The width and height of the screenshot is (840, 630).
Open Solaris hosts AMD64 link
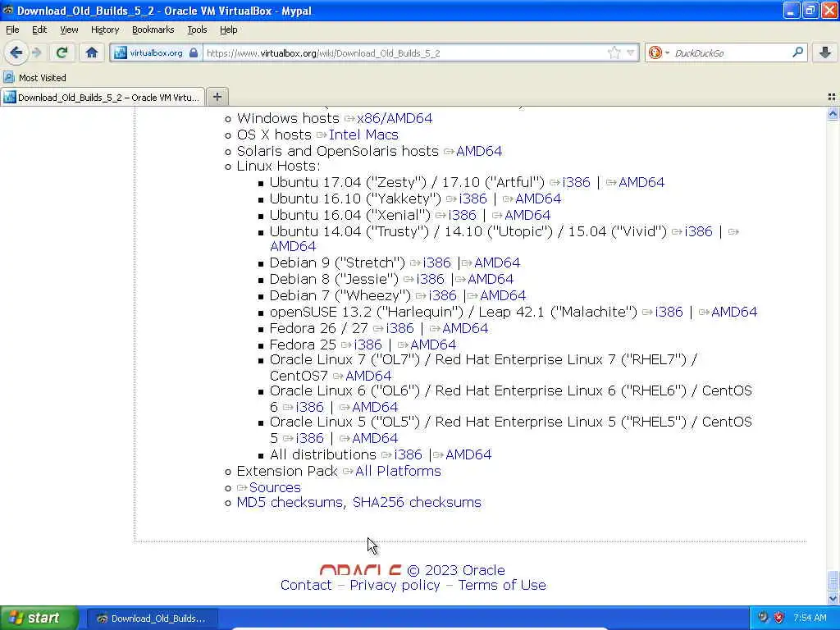click(479, 151)
